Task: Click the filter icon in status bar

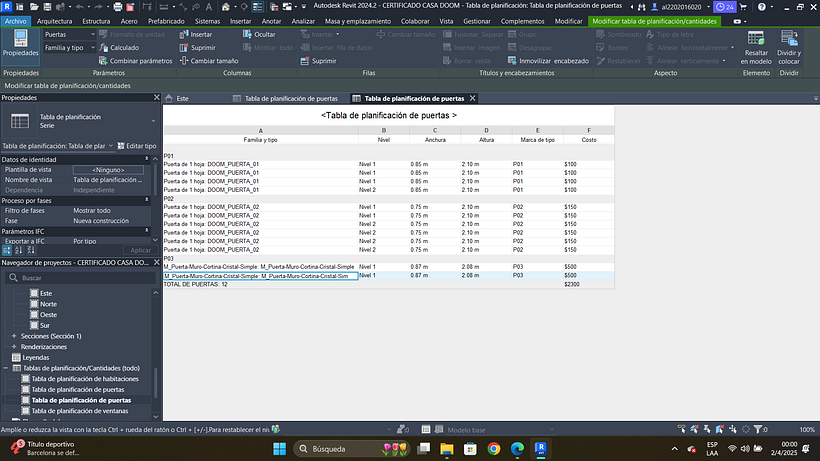Action: (758, 429)
